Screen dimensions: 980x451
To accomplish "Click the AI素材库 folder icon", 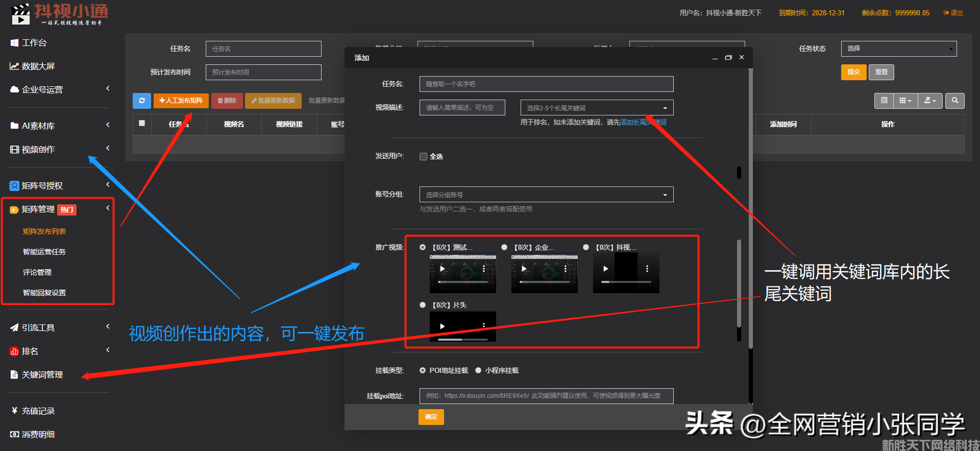I will tap(14, 126).
